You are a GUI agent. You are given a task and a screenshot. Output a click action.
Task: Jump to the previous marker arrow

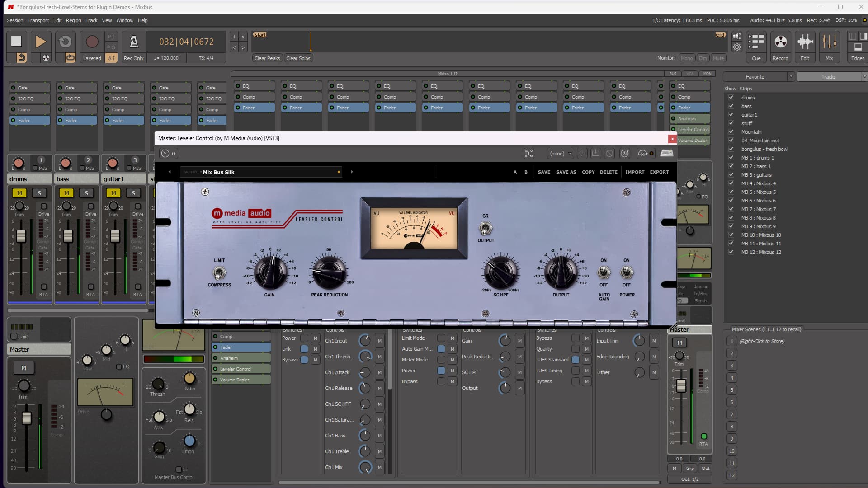pos(234,47)
